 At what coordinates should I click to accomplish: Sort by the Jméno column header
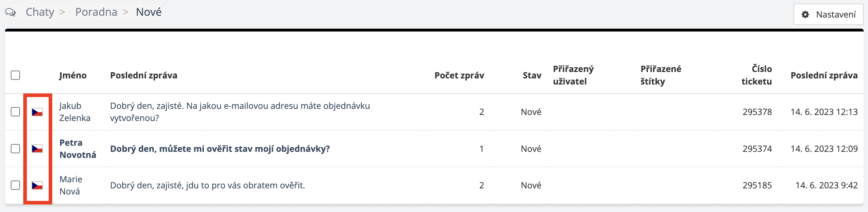coord(73,76)
